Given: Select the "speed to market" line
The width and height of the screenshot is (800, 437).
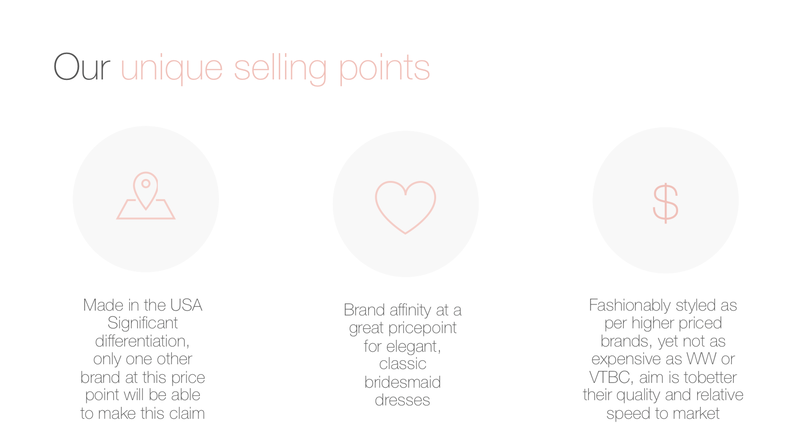Looking at the screenshot, I should (x=663, y=413).
